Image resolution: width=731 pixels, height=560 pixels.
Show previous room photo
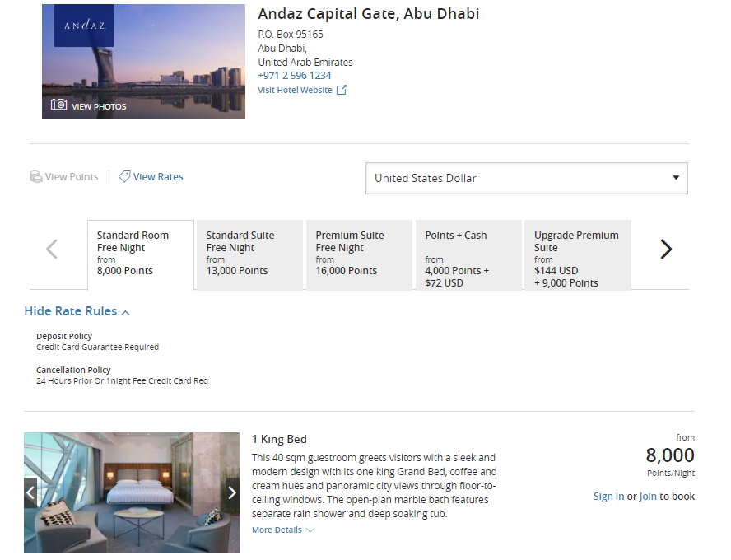point(30,492)
